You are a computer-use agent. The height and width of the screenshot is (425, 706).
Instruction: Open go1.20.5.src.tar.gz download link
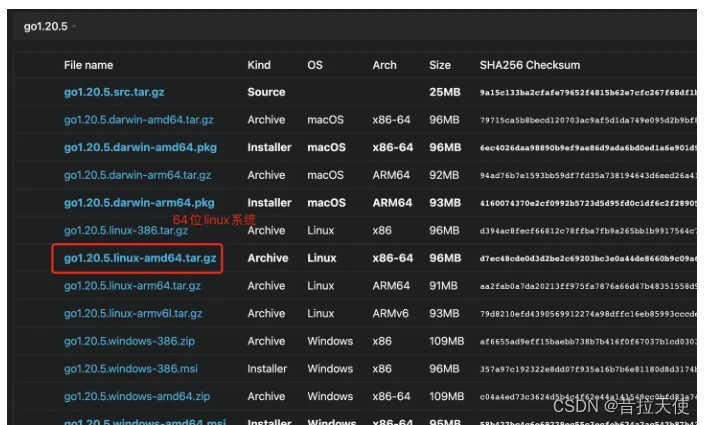click(114, 92)
